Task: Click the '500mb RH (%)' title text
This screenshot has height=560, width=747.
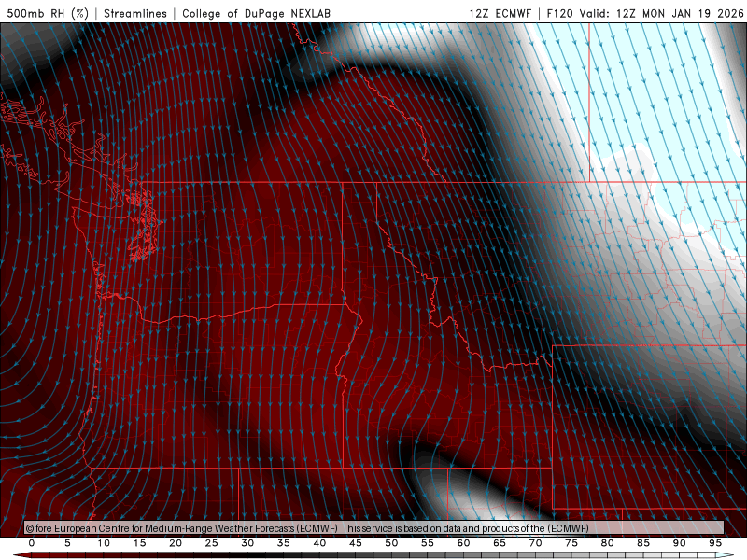Action: click(48, 13)
